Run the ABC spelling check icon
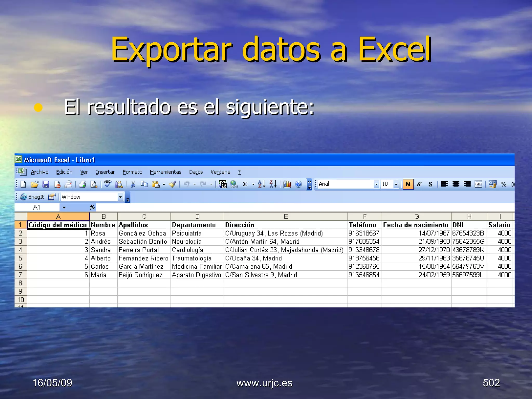This screenshot has width=532, height=399. [108, 184]
